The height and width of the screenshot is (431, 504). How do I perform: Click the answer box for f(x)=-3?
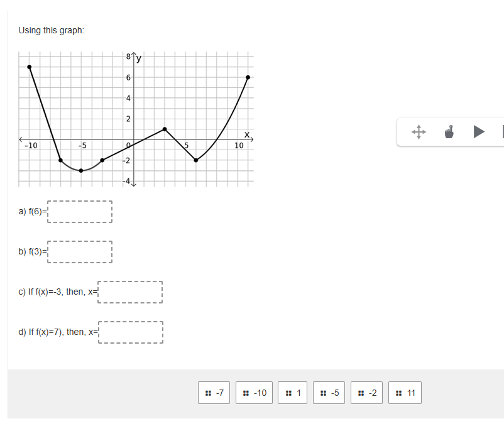click(x=130, y=292)
